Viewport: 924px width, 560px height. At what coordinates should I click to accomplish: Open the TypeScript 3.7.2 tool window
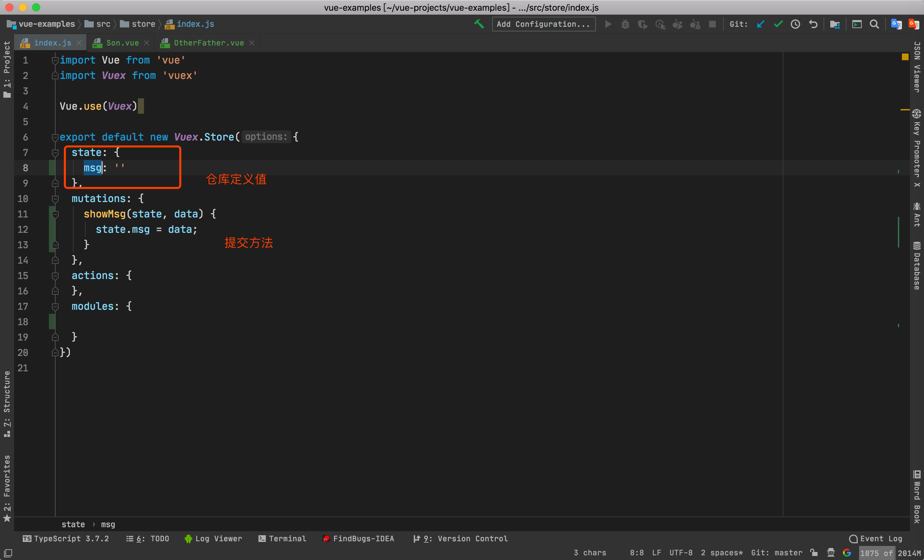[x=66, y=539]
